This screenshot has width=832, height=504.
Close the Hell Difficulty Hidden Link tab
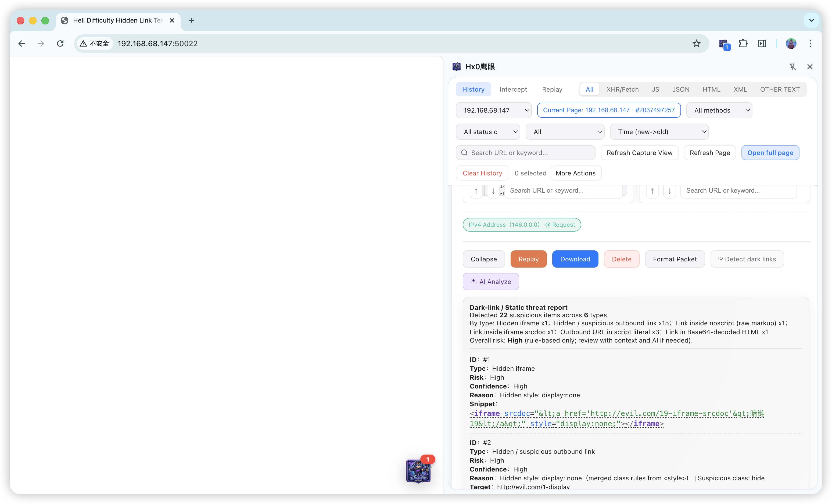pyautogui.click(x=172, y=21)
